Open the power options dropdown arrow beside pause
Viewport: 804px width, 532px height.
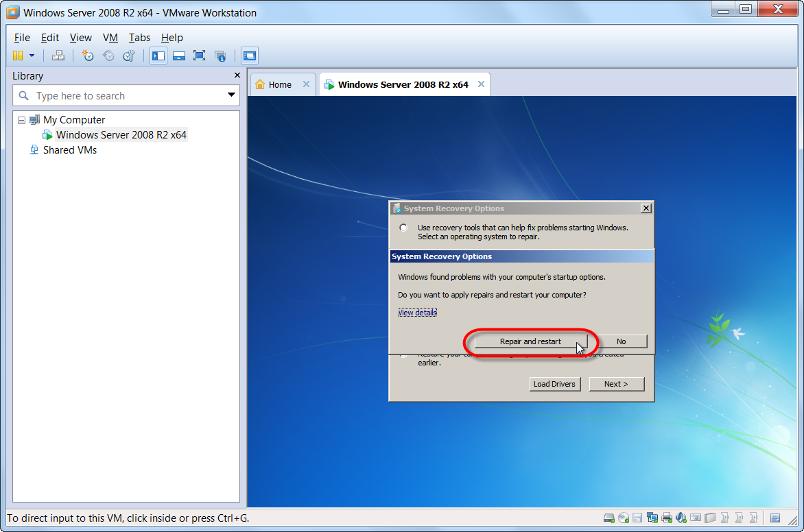(x=32, y=56)
